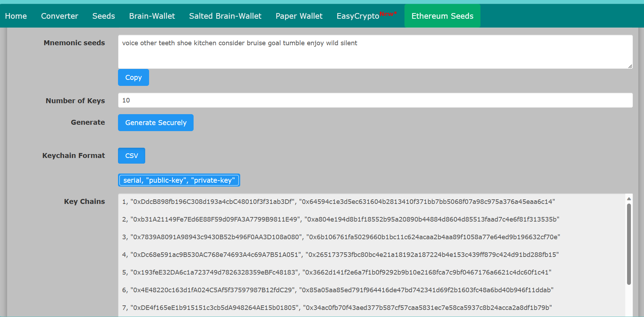The height and width of the screenshot is (317, 644).
Task: Click the Key Chains scrollbar thumb
Action: [x=629, y=244]
